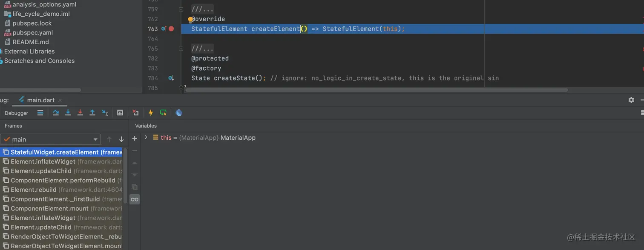Click 'createElement' in line 763 code

276,29
